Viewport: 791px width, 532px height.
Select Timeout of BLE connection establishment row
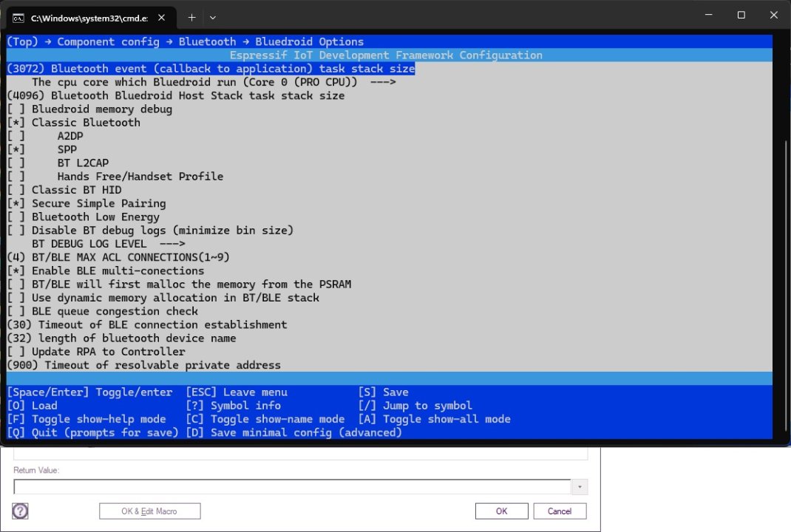click(147, 325)
